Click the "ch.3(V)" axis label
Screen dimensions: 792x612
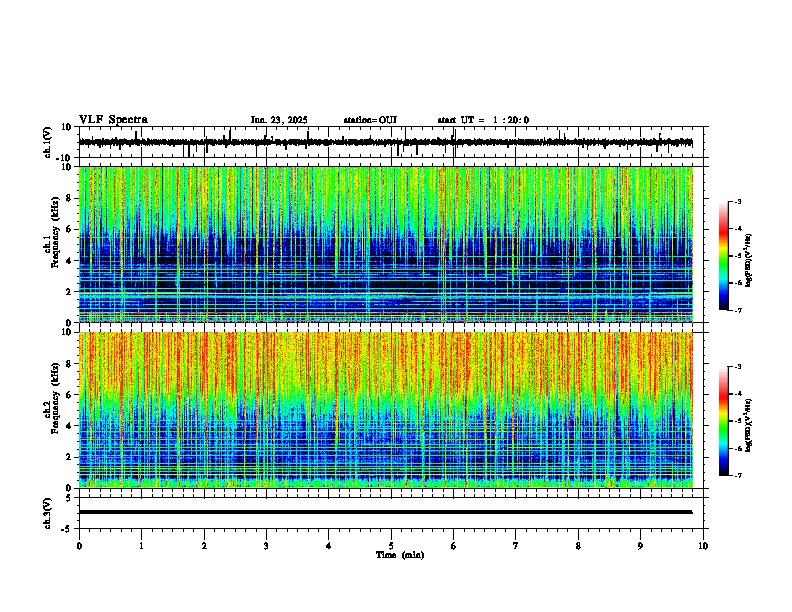click(x=48, y=513)
